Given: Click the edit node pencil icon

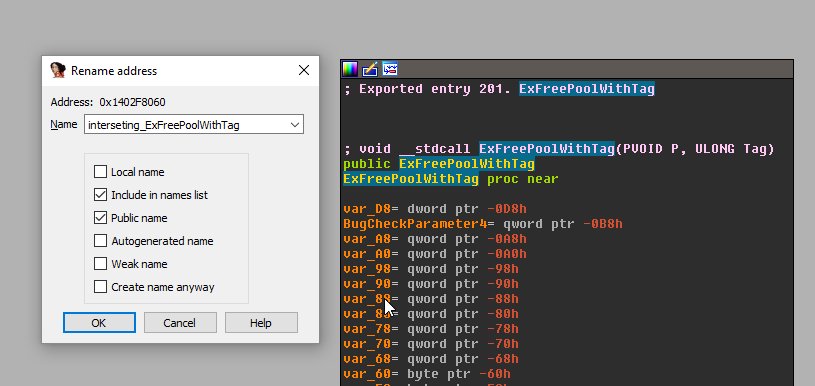Looking at the screenshot, I should pos(370,69).
